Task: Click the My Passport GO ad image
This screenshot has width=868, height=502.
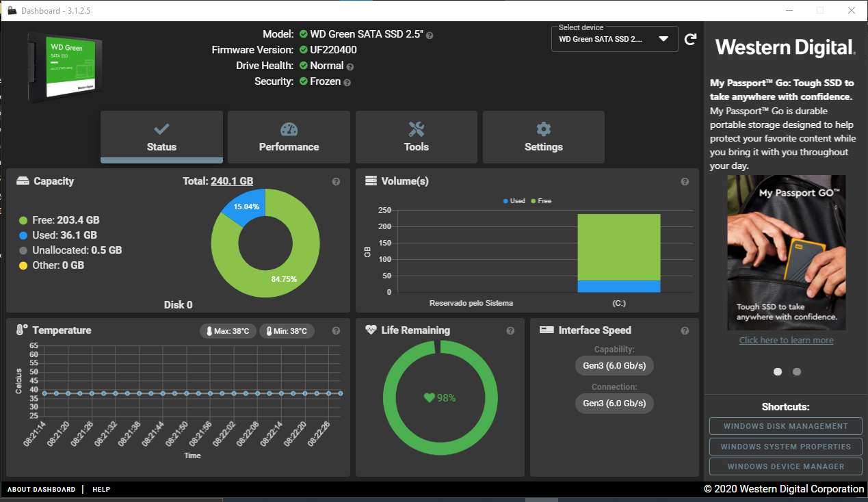Action: pyautogui.click(x=786, y=252)
